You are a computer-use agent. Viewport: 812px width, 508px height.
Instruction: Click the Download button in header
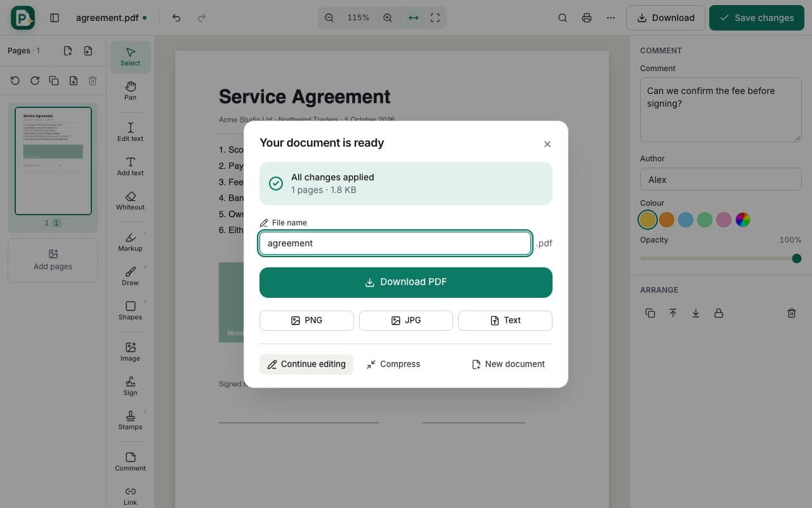pos(665,18)
